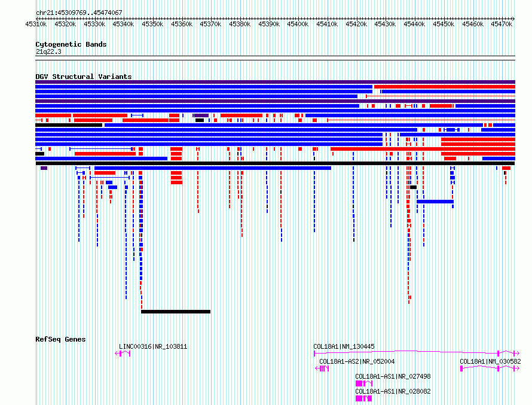Open the DGV Structural Variants track title
Screen dimensions: 532x405
84,77
